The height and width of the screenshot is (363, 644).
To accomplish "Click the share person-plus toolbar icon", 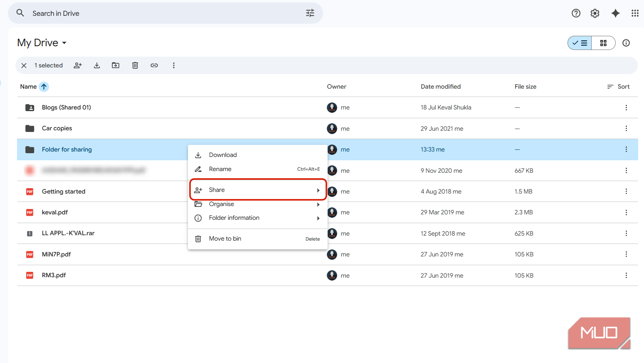I will [x=78, y=65].
